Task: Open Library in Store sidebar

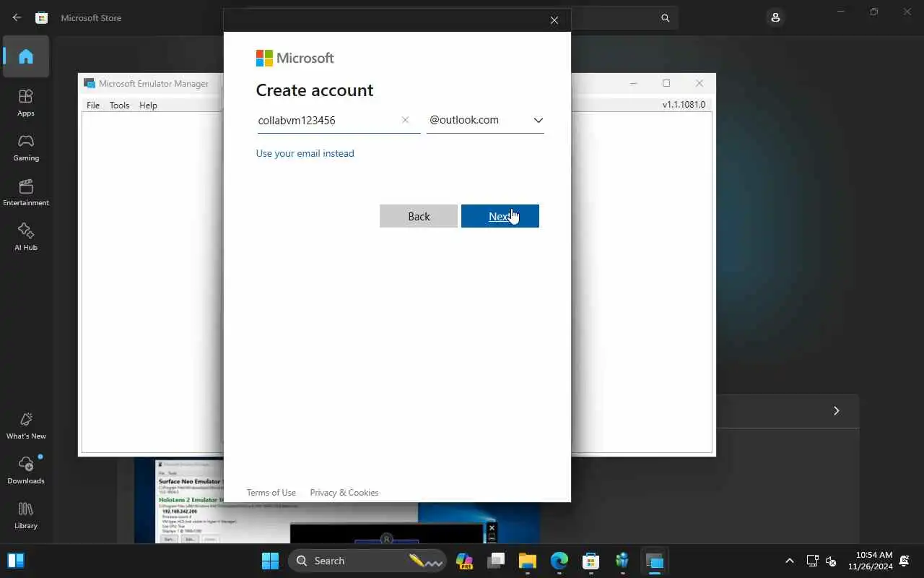Action: [x=26, y=515]
